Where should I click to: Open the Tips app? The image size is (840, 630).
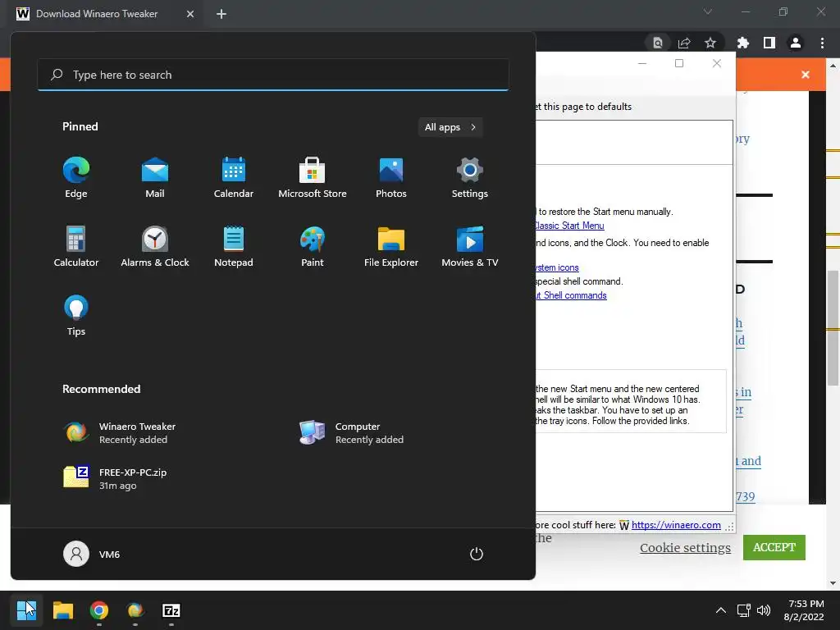pos(76,316)
